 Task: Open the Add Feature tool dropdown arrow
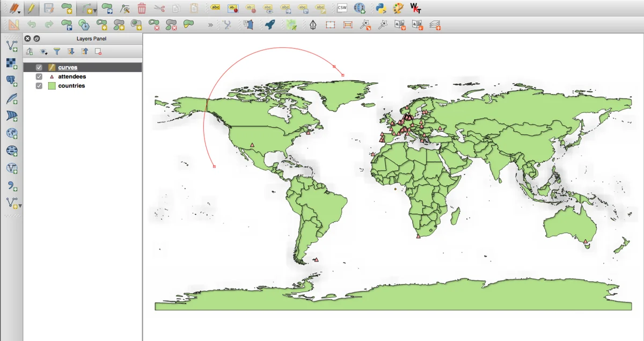94,10
